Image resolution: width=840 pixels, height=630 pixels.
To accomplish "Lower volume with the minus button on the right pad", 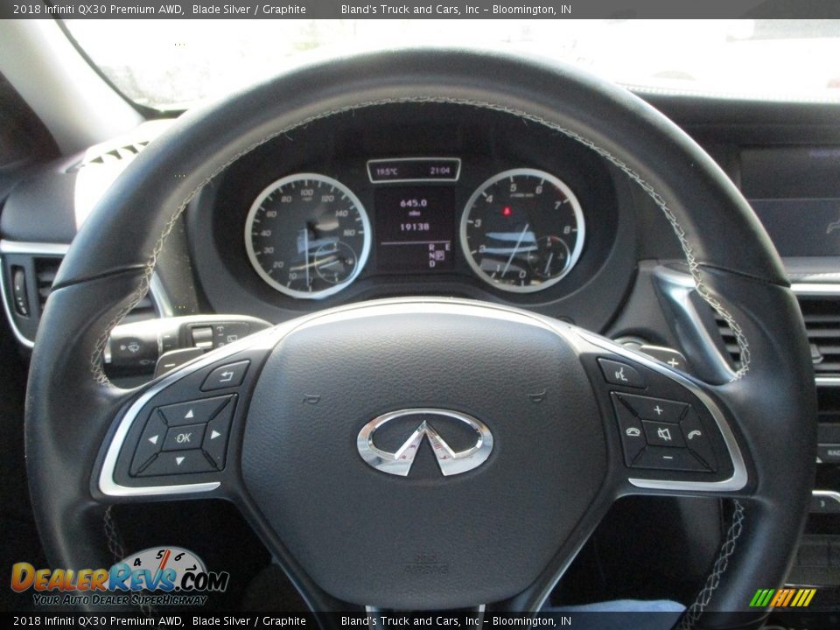I will 668,458.
